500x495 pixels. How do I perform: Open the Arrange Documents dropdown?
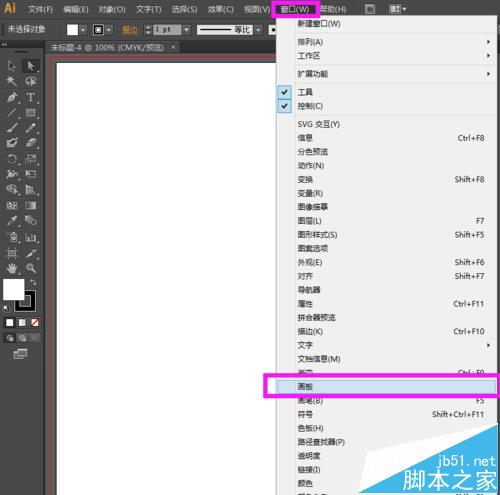[398, 9]
